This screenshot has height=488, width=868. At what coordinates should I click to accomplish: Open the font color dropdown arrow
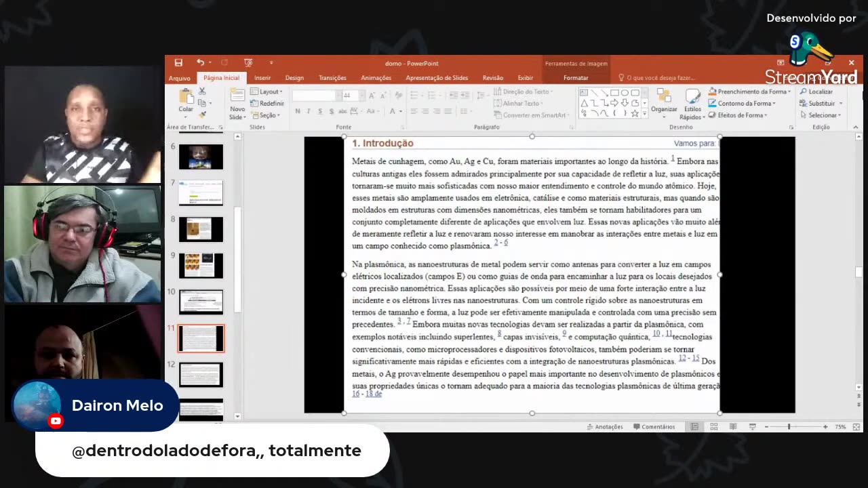click(401, 111)
